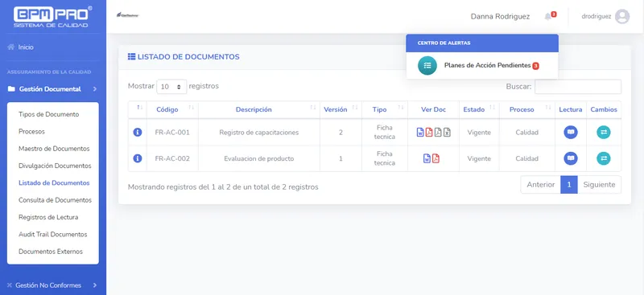The width and height of the screenshot is (644, 295).
Task: Click the Lectura column header
Action: click(571, 109)
